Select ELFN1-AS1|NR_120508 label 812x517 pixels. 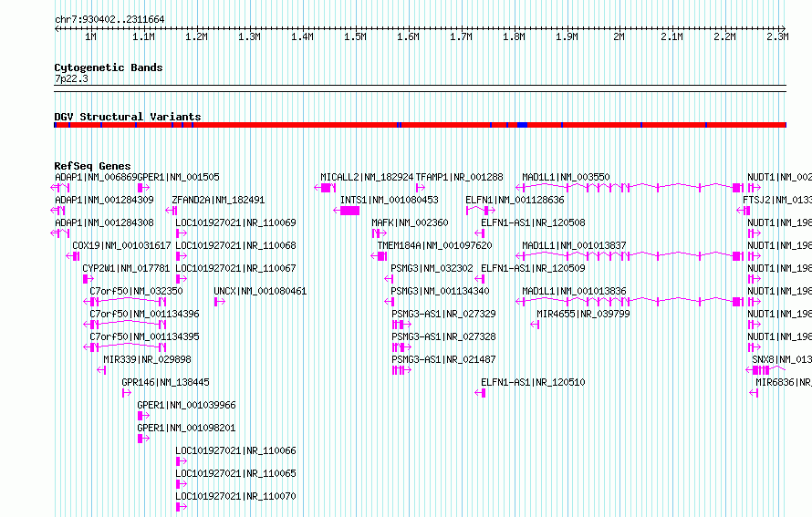[x=533, y=222]
